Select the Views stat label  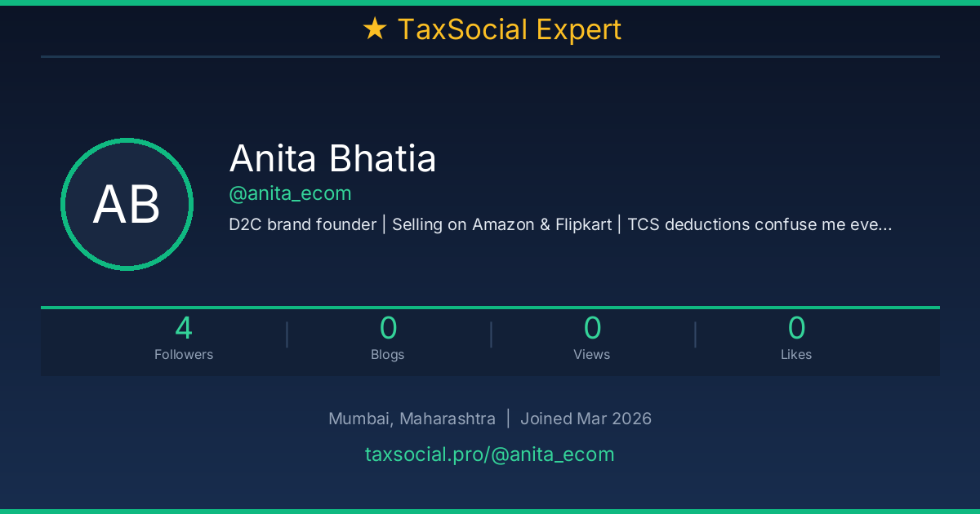[x=592, y=355]
